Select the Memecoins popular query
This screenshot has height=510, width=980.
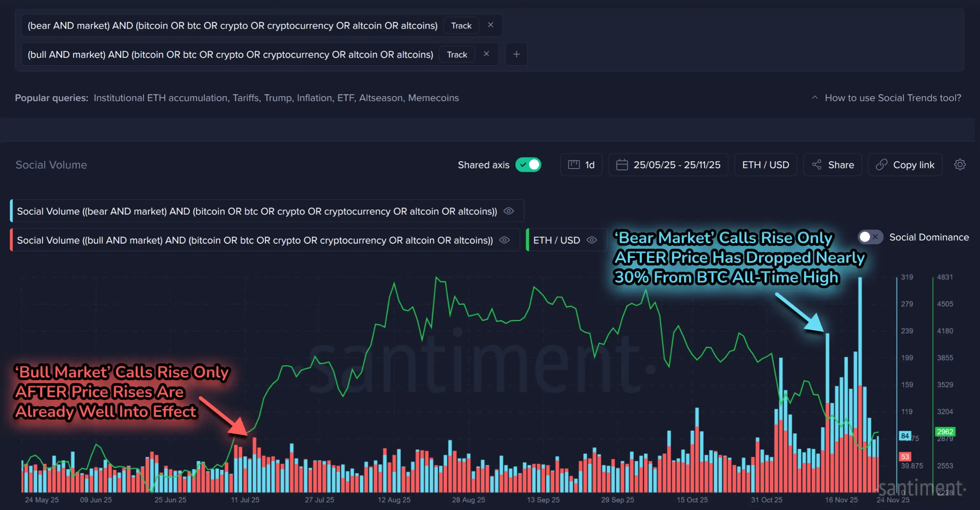pos(433,98)
